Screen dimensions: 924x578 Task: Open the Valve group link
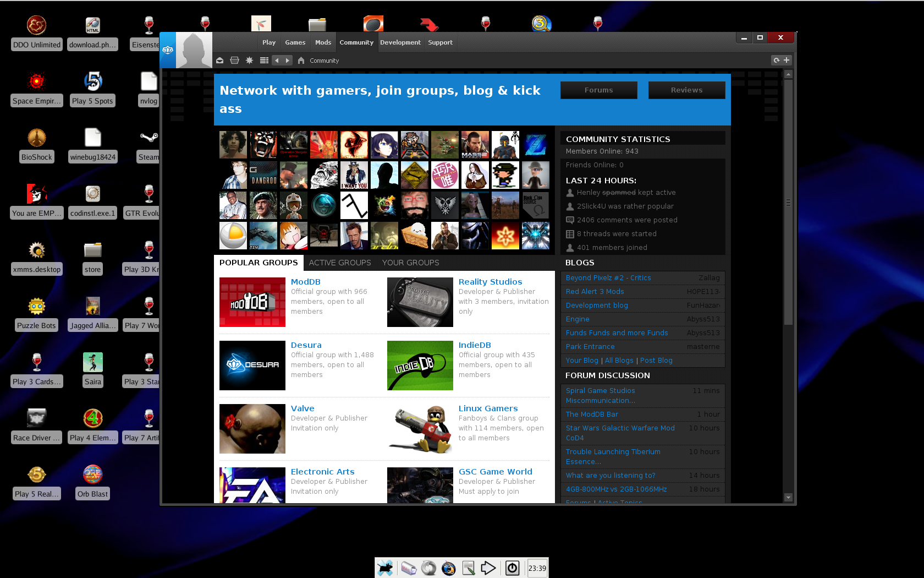pos(302,408)
